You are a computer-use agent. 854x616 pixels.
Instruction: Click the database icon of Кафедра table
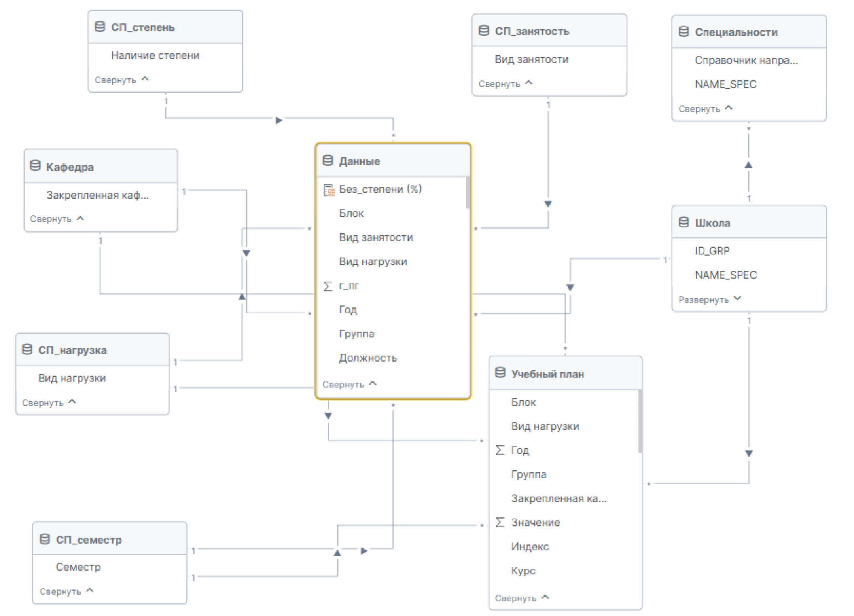(35, 166)
